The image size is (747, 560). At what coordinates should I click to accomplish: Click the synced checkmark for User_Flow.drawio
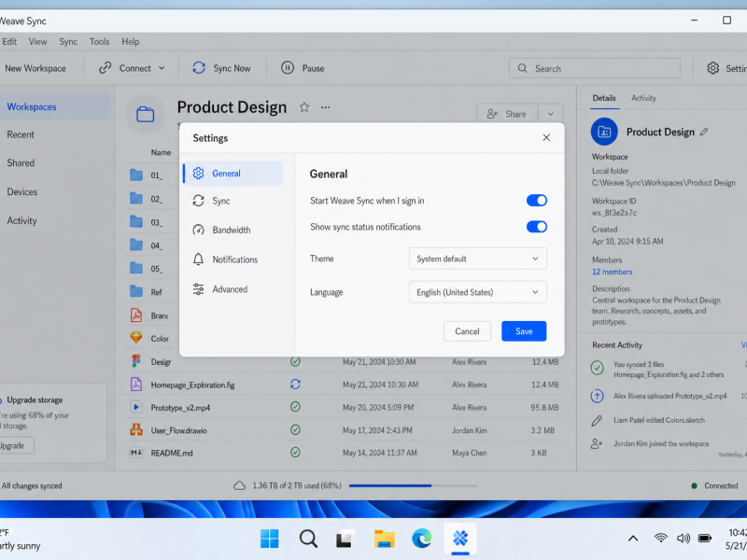click(x=295, y=429)
